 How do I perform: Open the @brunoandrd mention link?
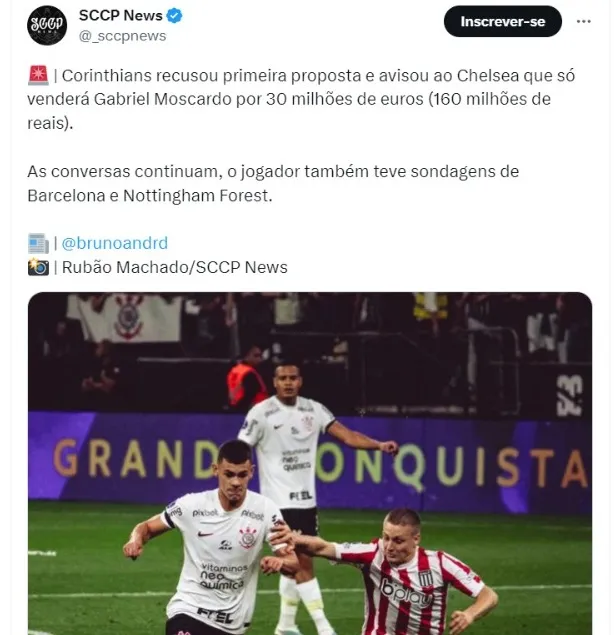[115, 243]
